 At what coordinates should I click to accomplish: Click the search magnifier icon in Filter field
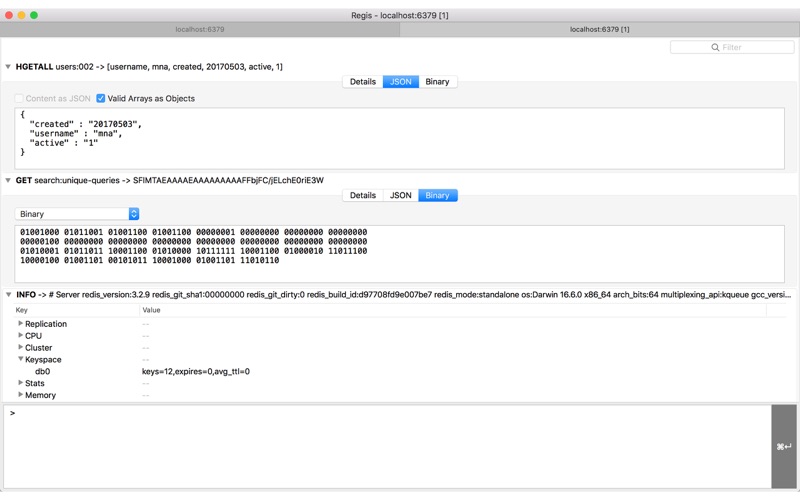pos(715,47)
